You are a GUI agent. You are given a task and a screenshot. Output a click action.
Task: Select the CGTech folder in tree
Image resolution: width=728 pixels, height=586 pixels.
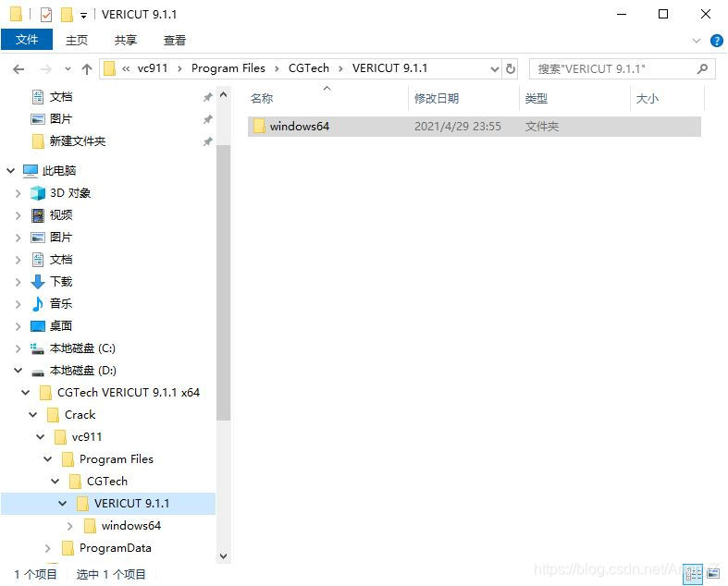click(x=107, y=482)
